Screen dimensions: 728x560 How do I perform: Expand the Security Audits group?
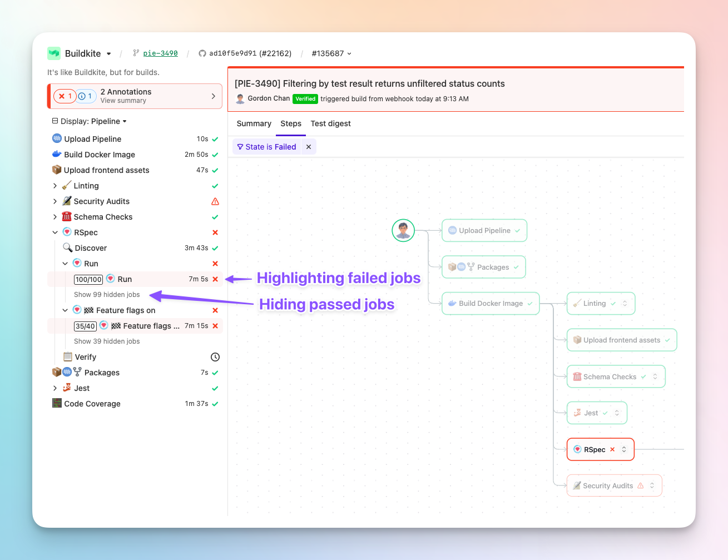click(x=55, y=201)
